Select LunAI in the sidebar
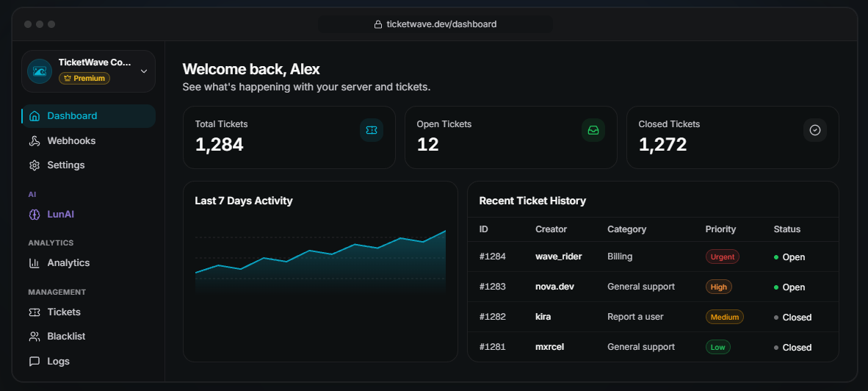Image resolution: width=868 pixels, height=391 pixels. [x=89, y=215]
